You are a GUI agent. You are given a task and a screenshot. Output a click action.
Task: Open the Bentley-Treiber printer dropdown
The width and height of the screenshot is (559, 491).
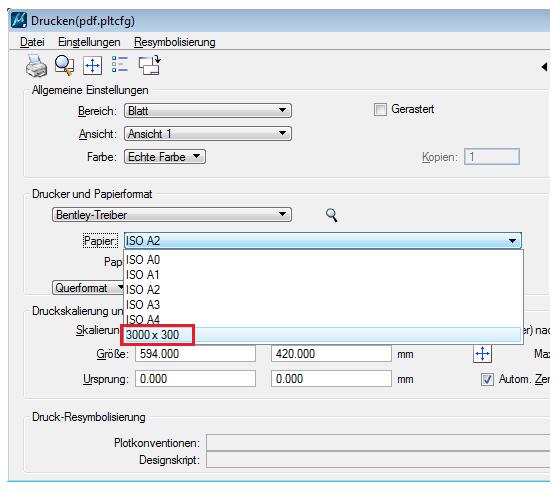(172, 215)
